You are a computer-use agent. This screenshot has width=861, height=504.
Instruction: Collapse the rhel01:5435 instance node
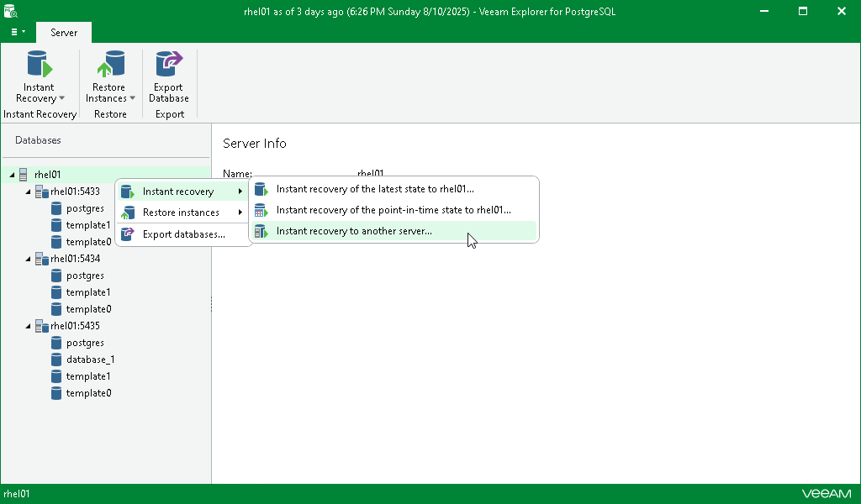[x=28, y=326]
